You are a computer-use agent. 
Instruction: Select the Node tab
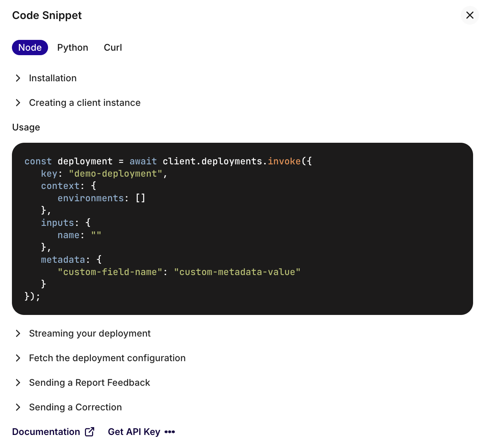(30, 48)
